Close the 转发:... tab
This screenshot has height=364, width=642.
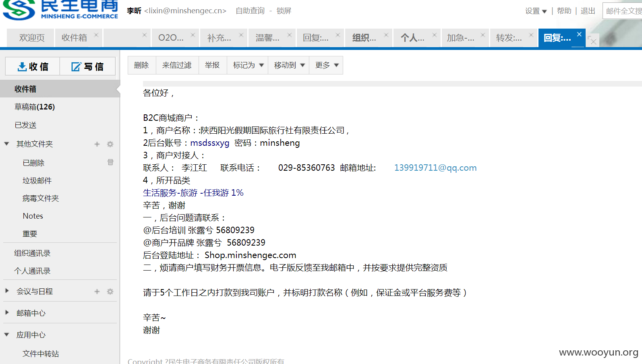click(x=531, y=35)
